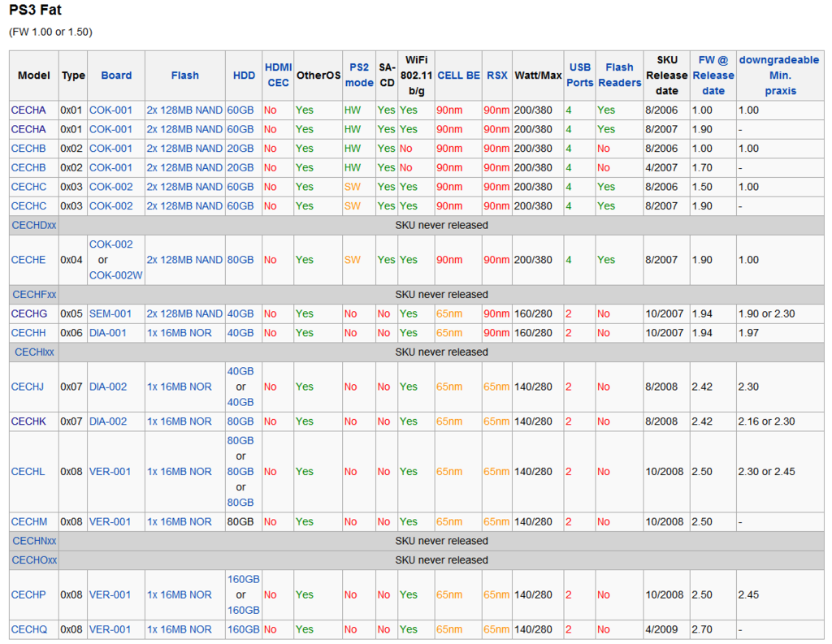832x644 pixels.
Task: Click the "0x04" type value
Action: coord(71,260)
